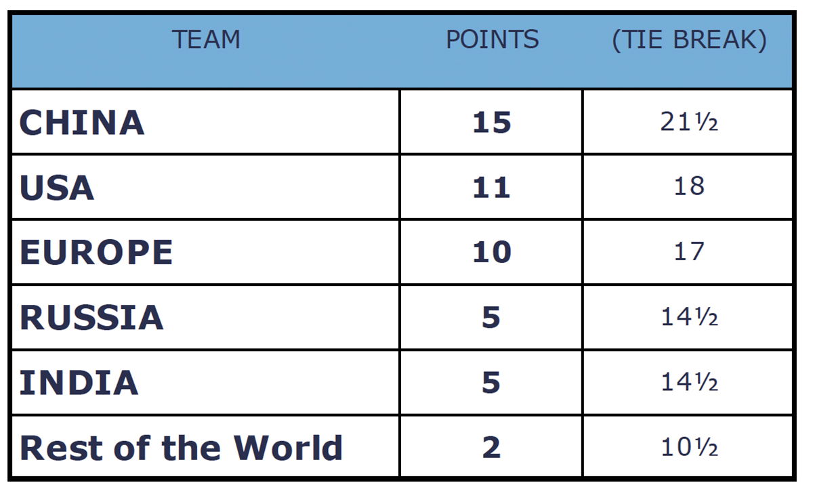The height and width of the screenshot is (504, 813).
Task: Click USA's points value 11
Action: pos(491,188)
